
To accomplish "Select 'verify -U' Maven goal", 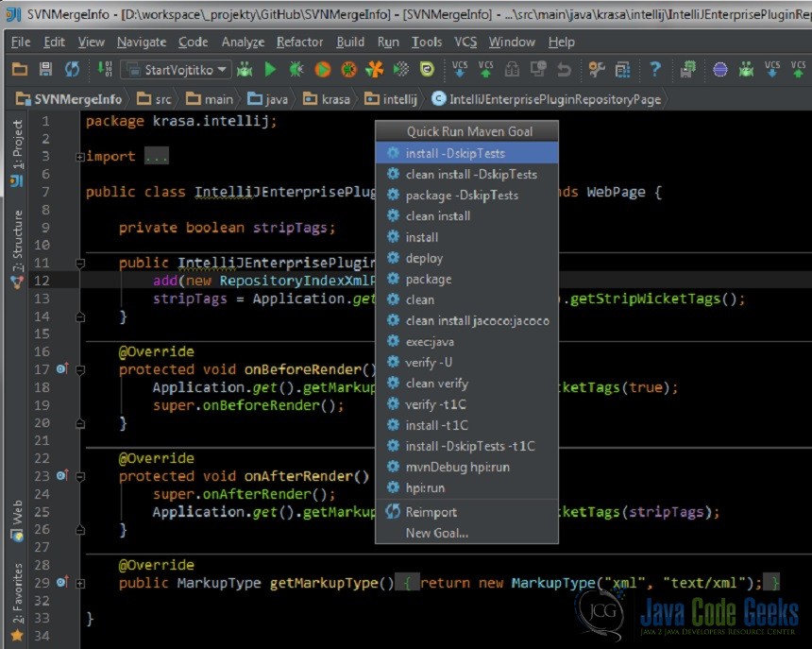I will tap(466, 362).
